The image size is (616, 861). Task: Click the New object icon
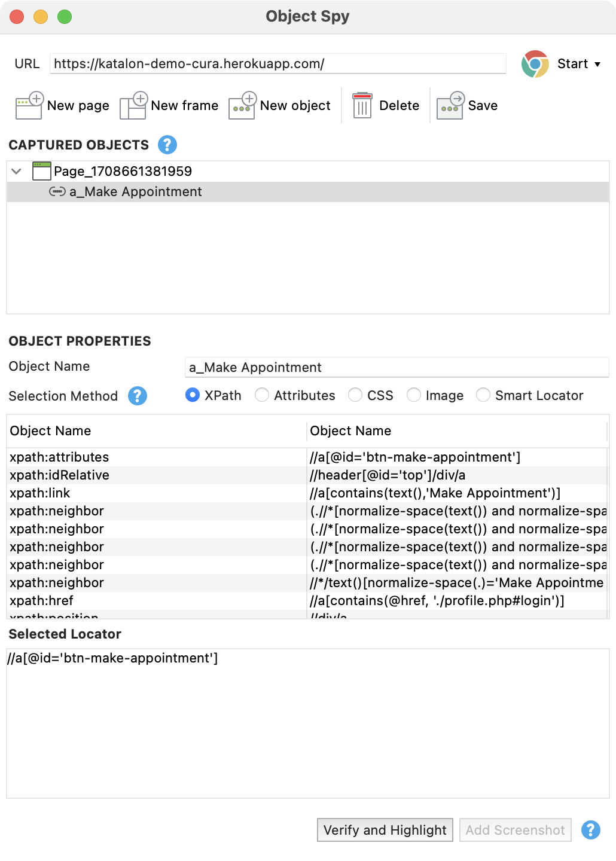(242, 106)
